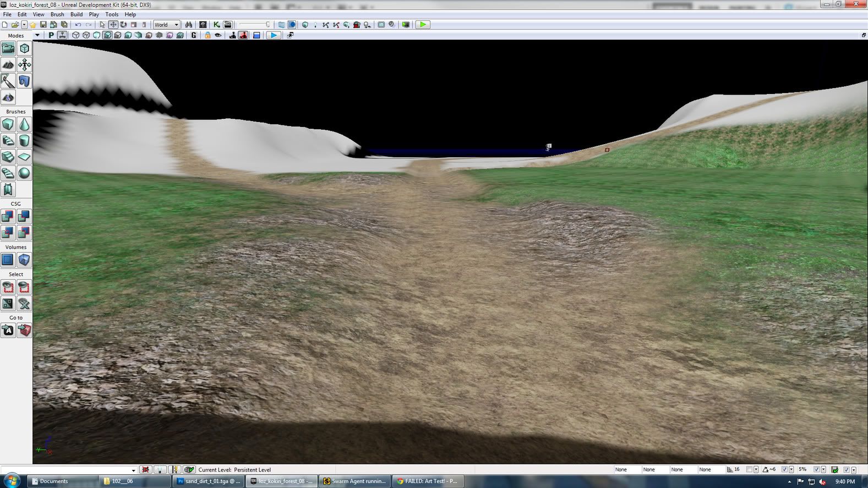Open the Brush menu

click(57, 14)
